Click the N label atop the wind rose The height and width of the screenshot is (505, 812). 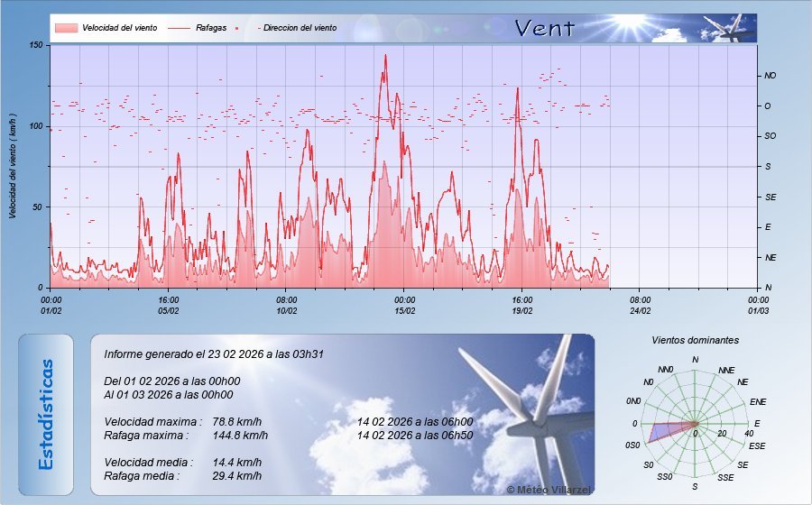point(695,360)
